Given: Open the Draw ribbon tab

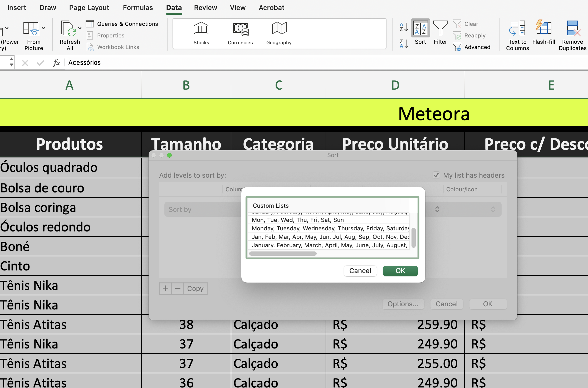Looking at the screenshot, I should (x=48, y=8).
